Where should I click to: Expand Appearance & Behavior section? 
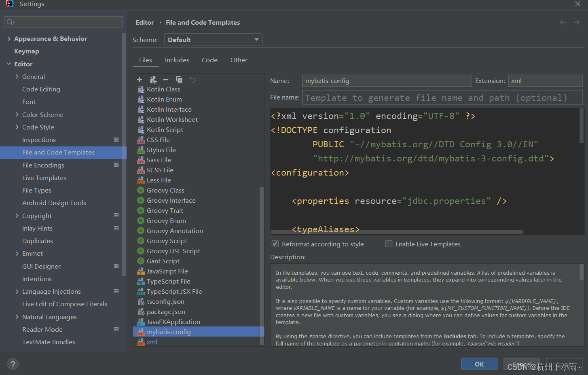pos(9,39)
